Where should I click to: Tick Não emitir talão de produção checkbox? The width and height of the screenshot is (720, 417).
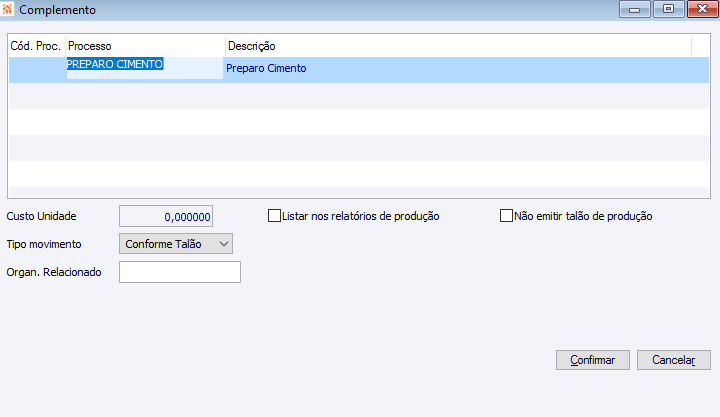point(506,216)
